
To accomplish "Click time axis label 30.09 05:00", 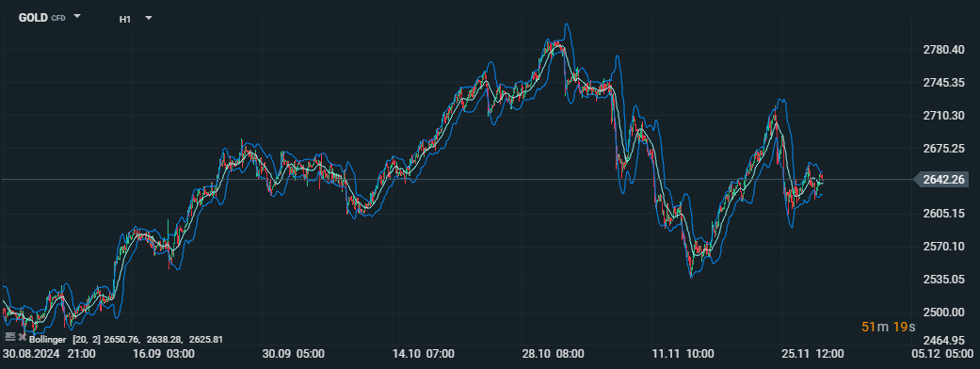I will coord(293,354).
